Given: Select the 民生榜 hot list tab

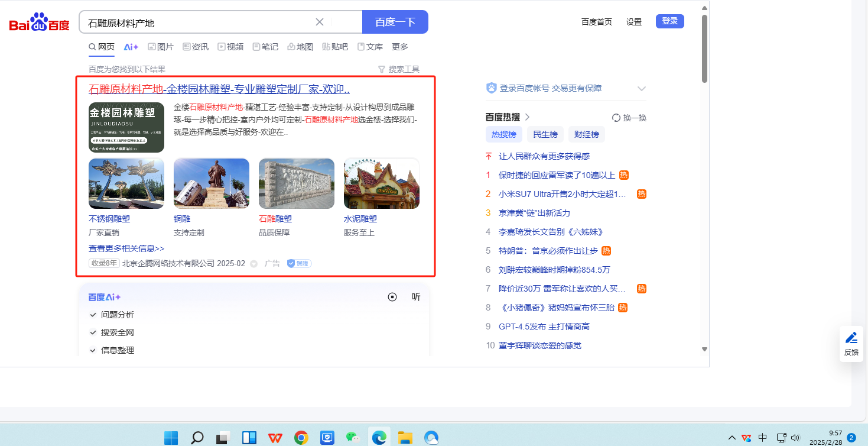Looking at the screenshot, I should [x=545, y=134].
